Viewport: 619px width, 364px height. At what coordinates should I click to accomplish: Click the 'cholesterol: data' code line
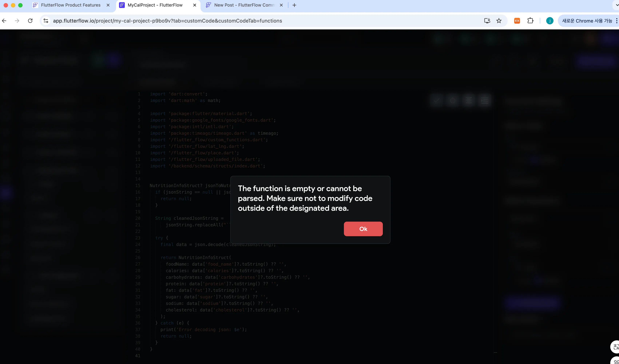coord(233,310)
